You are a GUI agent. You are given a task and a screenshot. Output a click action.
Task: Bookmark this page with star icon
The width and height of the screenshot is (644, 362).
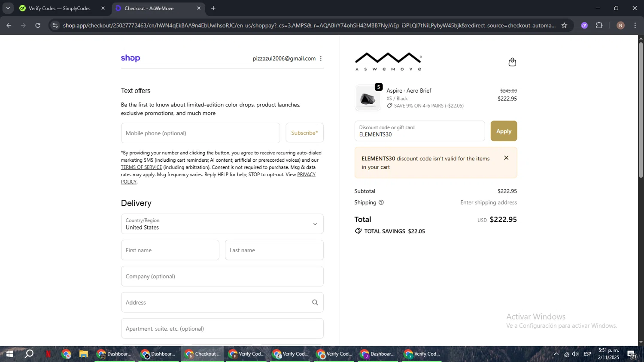click(564, 25)
